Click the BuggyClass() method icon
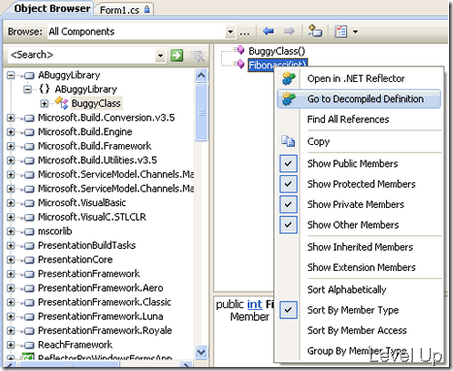This screenshot has width=453, height=371. point(240,50)
